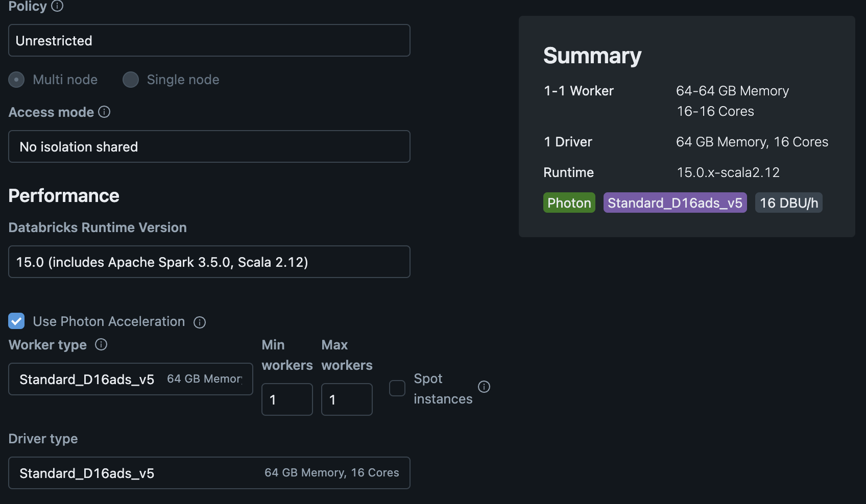Show info for Use Photon Acceleration
The image size is (866, 504).
[x=200, y=322]
